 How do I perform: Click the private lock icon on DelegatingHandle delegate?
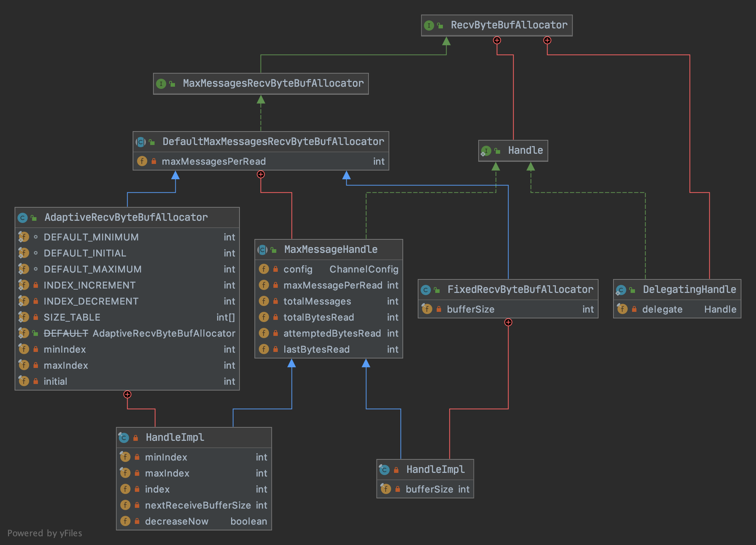point(634,309)
